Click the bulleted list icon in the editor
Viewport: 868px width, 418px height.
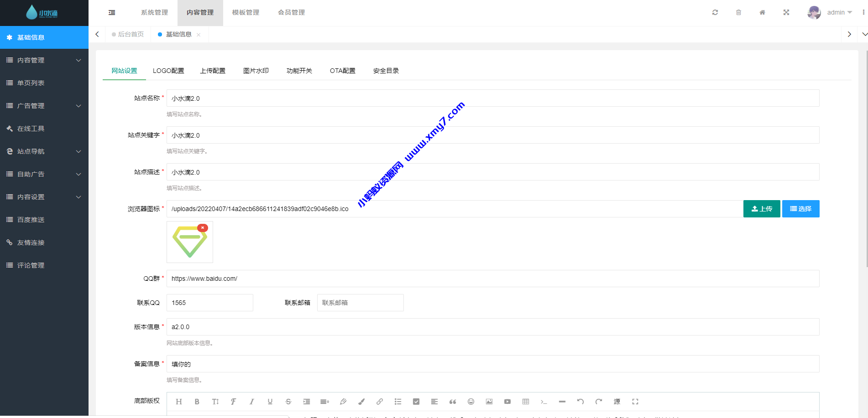(397, 402)
